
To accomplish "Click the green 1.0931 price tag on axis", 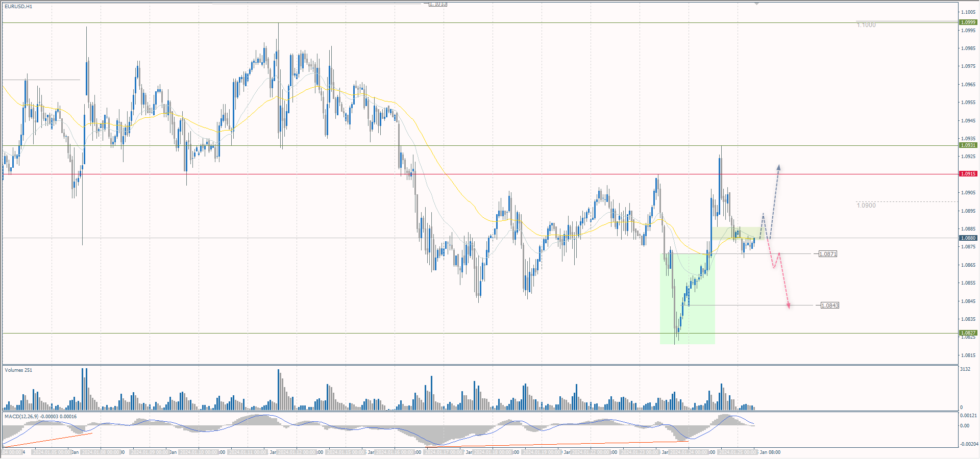I will [x=968, y=145].
